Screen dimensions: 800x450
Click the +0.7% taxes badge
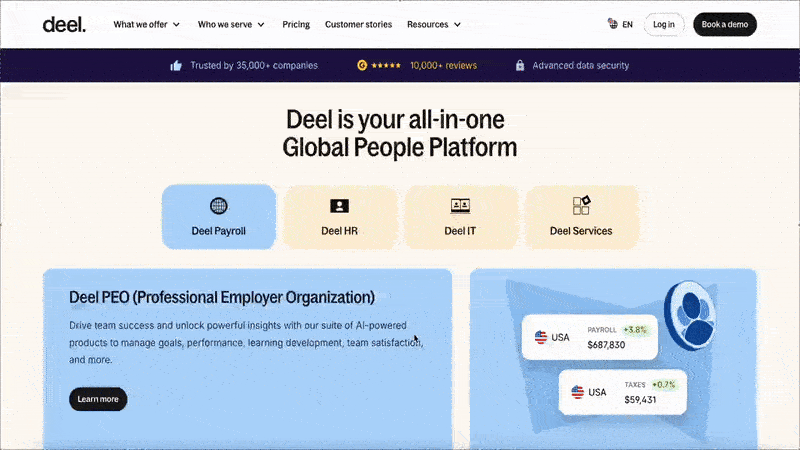pos(663,385)
